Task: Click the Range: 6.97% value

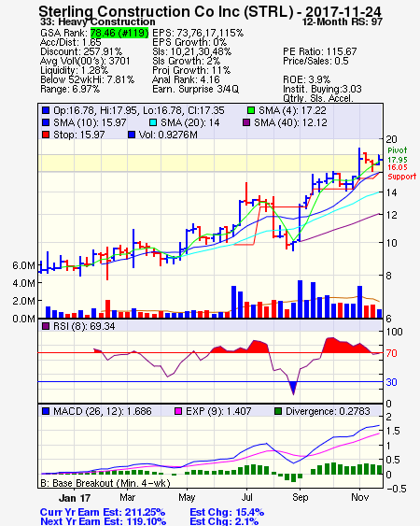Action: click(x=70, y=90)
